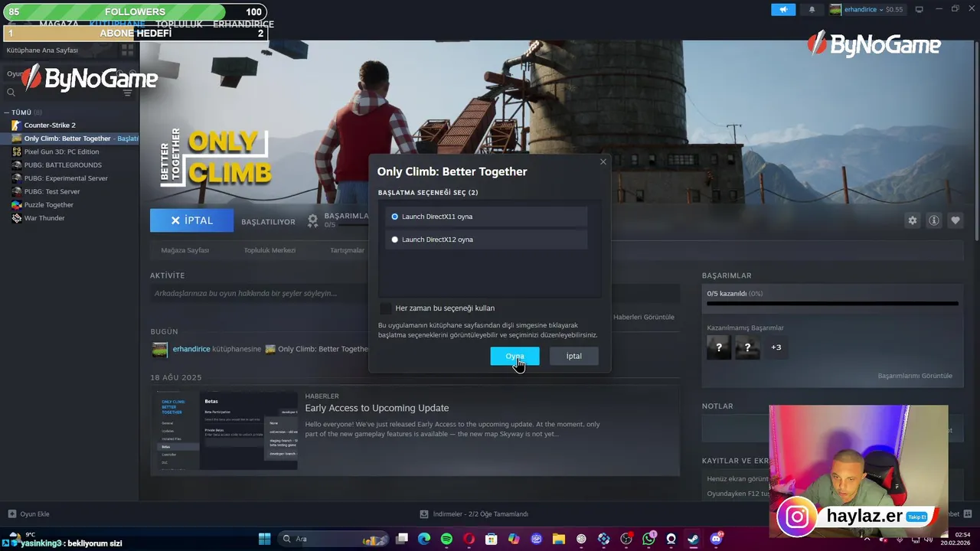Open File Explorer from taskbar

click(x=559, y=539)
